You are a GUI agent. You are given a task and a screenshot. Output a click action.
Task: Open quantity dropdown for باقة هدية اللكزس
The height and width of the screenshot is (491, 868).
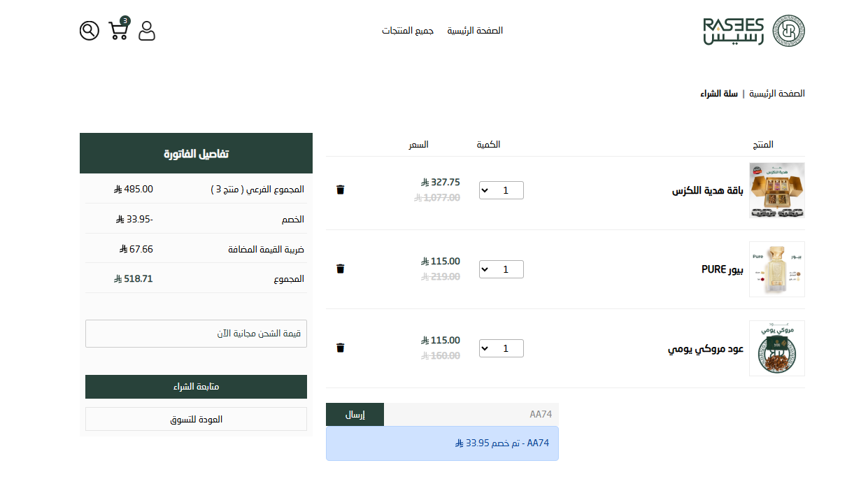point(501,190)
